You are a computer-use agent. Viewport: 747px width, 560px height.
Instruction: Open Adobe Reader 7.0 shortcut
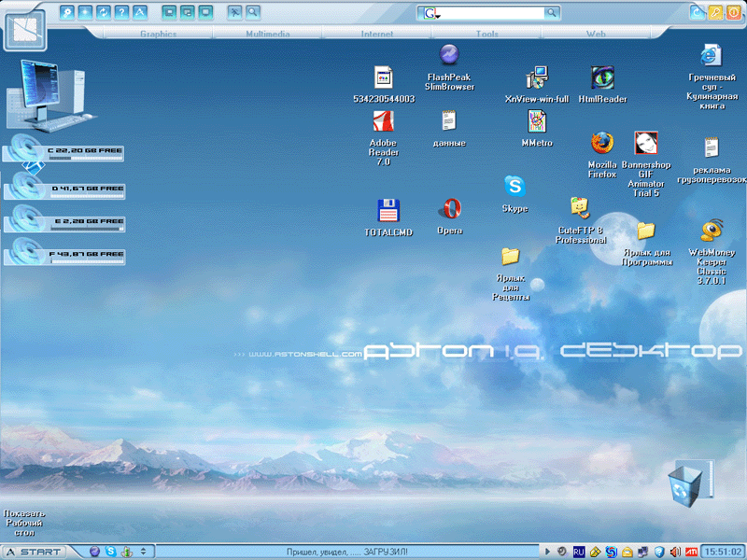(383, 121)
